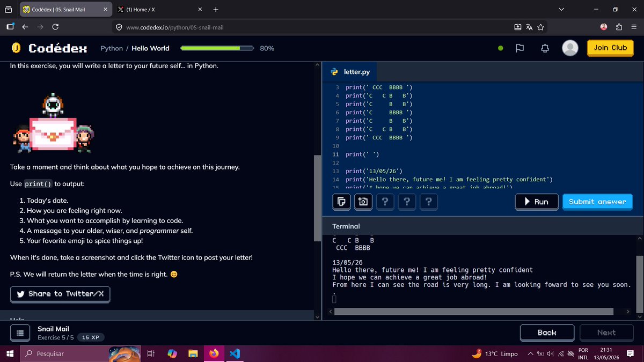Open the exercise list menu icon
This screenshot has width=644, height=362.
coord(20,333)
